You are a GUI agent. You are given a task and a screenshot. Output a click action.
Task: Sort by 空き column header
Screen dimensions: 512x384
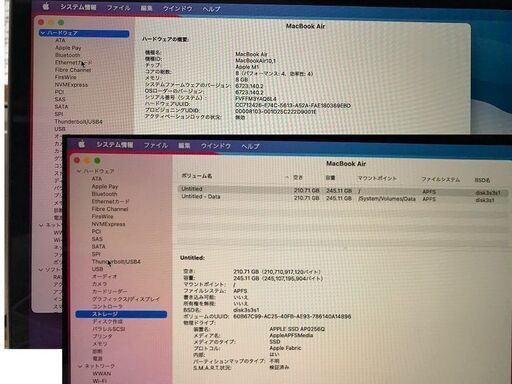[298, 177]
